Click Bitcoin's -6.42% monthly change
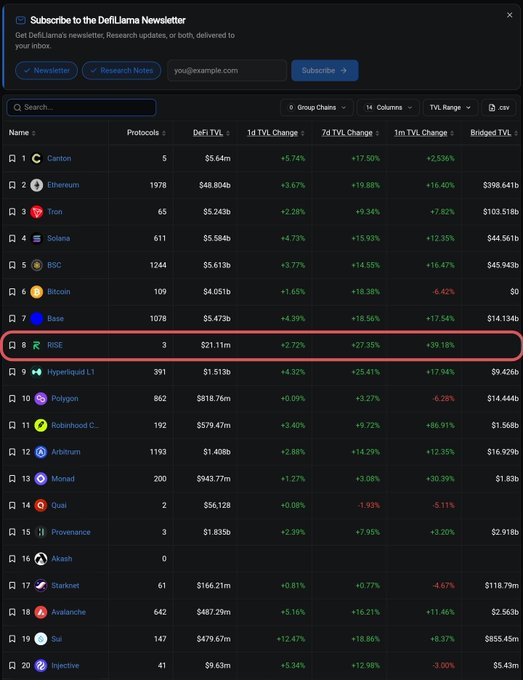The width and height of the screenshot is (523, 680). [x=443, y=292]
